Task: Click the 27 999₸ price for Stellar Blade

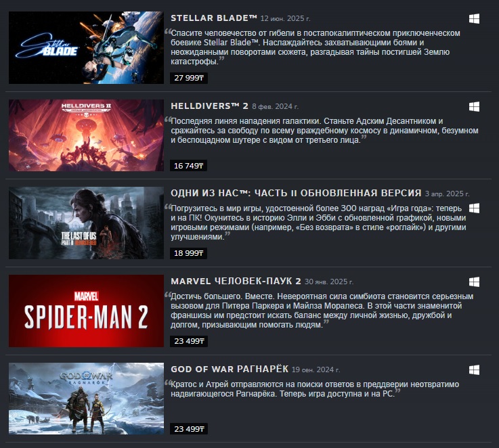Action: [x=189, y=78]
